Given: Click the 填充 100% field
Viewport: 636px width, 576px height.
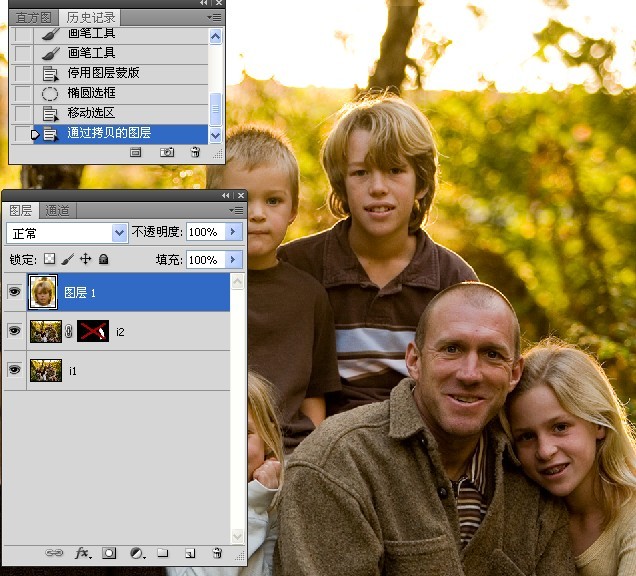Looking at the screenshot, I should pyautogui.click(x=206, y=260).
